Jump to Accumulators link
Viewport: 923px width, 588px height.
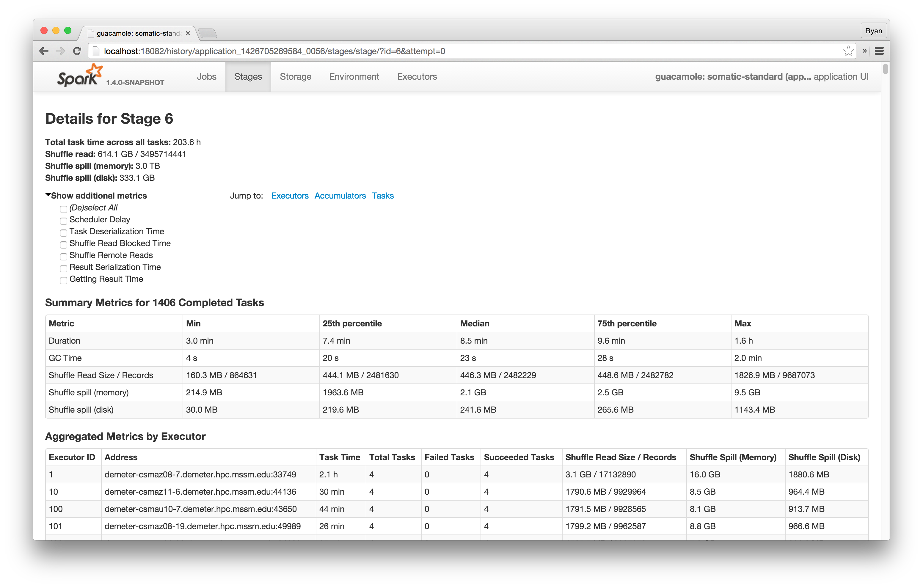[340, 196]
